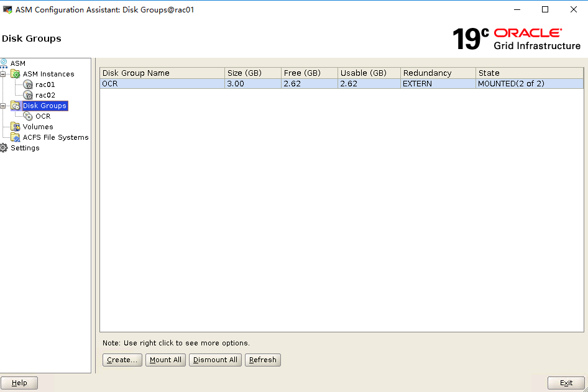
Task: Click the Dismount All button
Action: point(215,360)
